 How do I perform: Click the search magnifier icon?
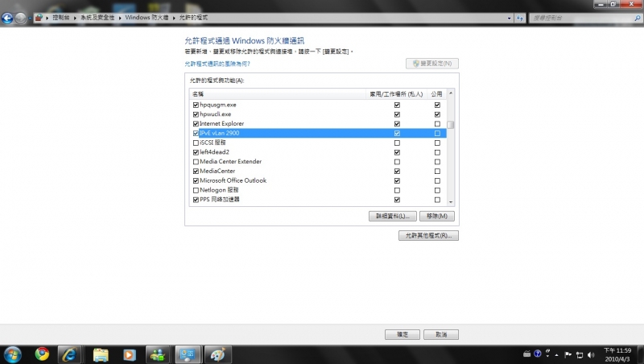click(637, 18)
